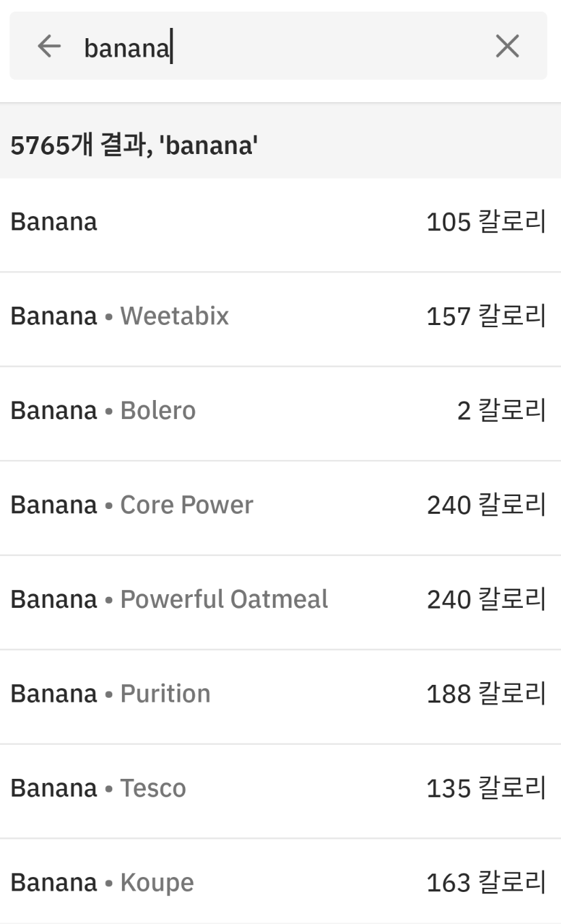Screen dimensions: 561x924
Task: Tap the 163 칼로리 value
Action: tap(486, 883)
